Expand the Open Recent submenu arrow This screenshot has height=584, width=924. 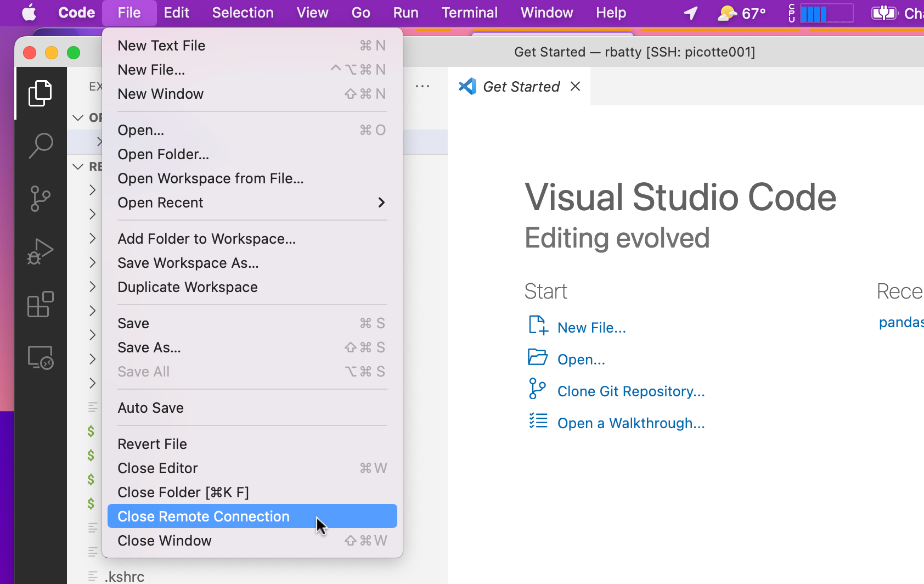(381, 203)
